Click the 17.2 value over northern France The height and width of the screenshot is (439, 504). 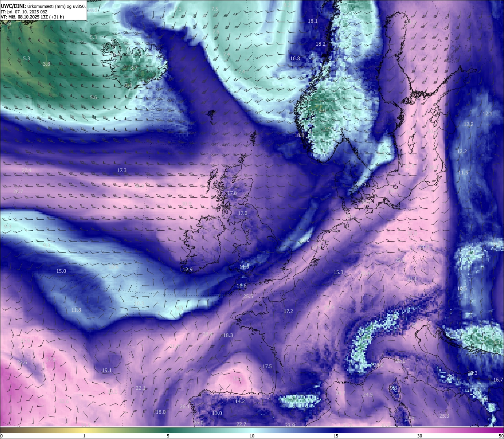coord(288,311)
